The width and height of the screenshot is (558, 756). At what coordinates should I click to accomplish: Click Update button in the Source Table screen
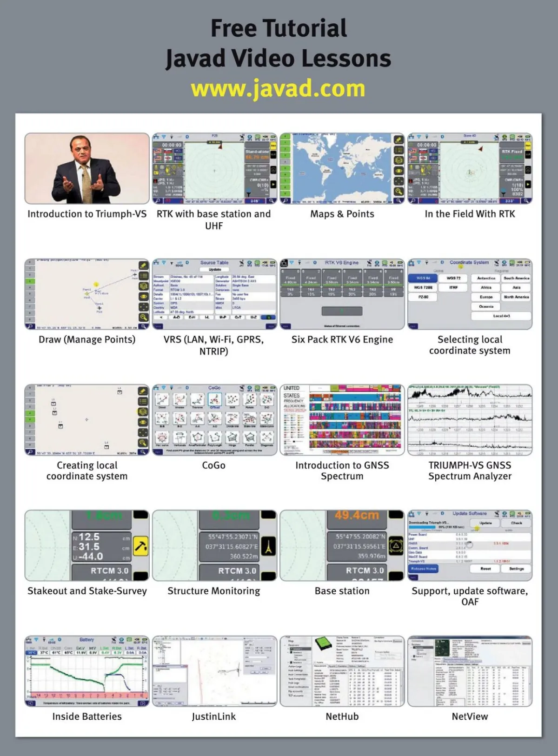pyautogui.click(x=215, y=270)
